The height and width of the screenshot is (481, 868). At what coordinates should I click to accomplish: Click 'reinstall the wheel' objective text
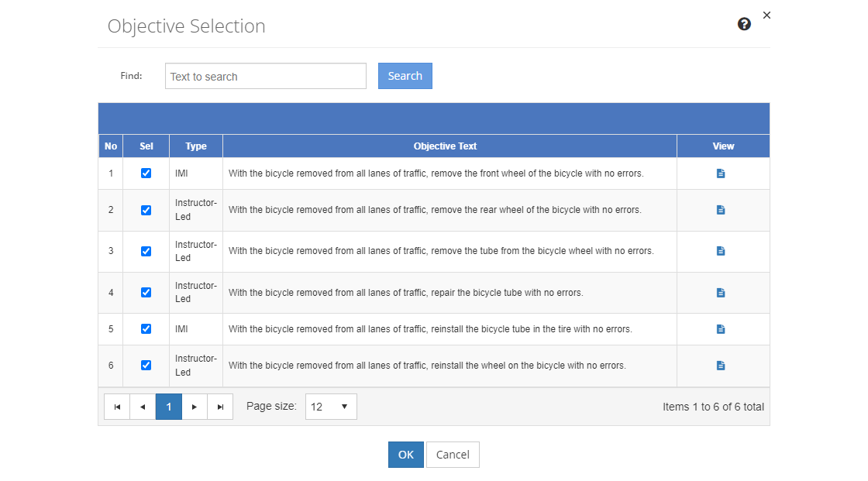pos(427,366)
